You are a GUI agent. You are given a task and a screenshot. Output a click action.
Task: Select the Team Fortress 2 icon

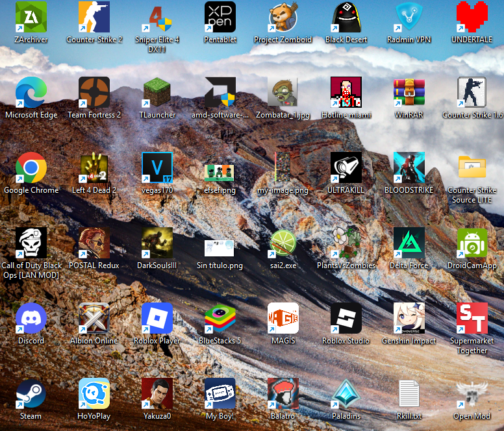point(94,92)
